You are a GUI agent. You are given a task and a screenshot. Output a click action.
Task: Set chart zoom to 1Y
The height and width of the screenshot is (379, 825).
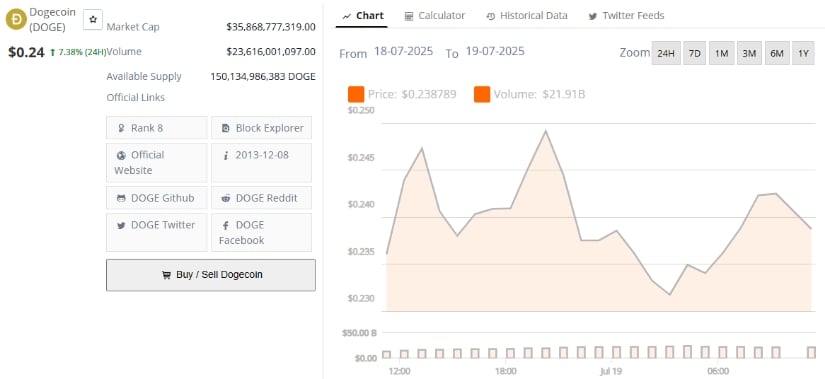click(x=803, y=53)
